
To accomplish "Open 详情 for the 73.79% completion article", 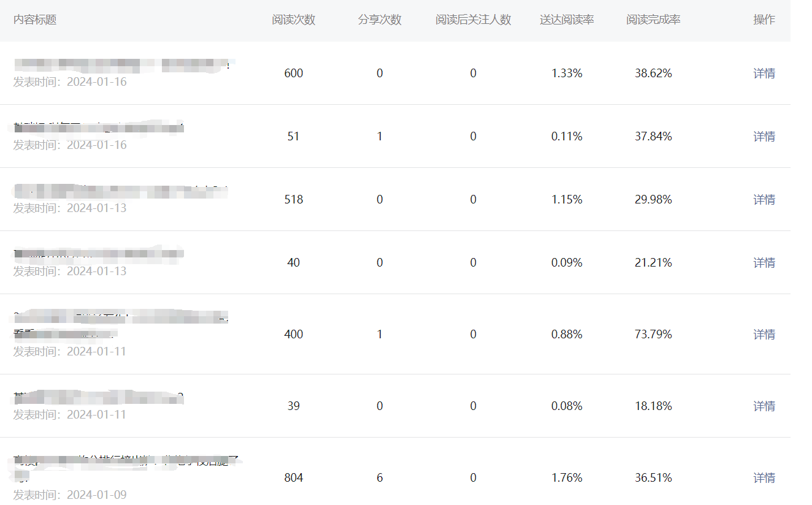I will 764,335.
